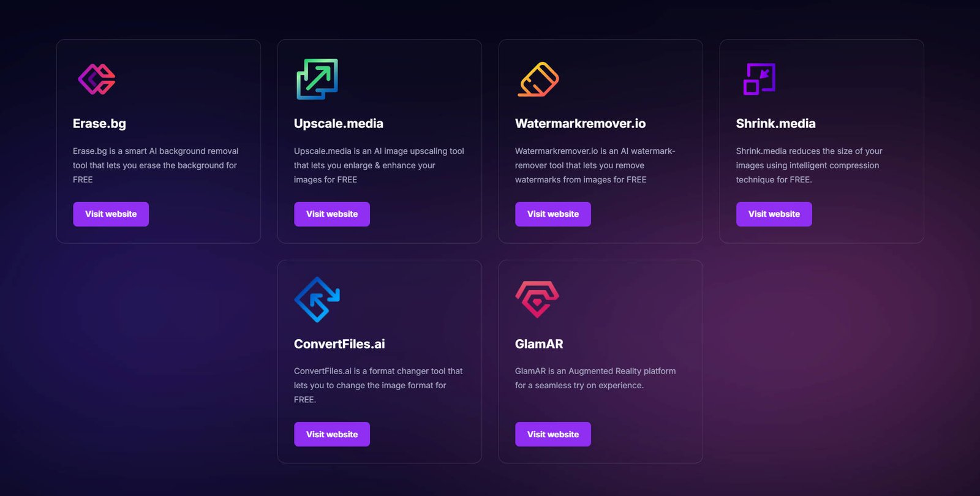Visit website for Upscale.media
This screenshot has height=496, width=980.
tap(332, 214)
